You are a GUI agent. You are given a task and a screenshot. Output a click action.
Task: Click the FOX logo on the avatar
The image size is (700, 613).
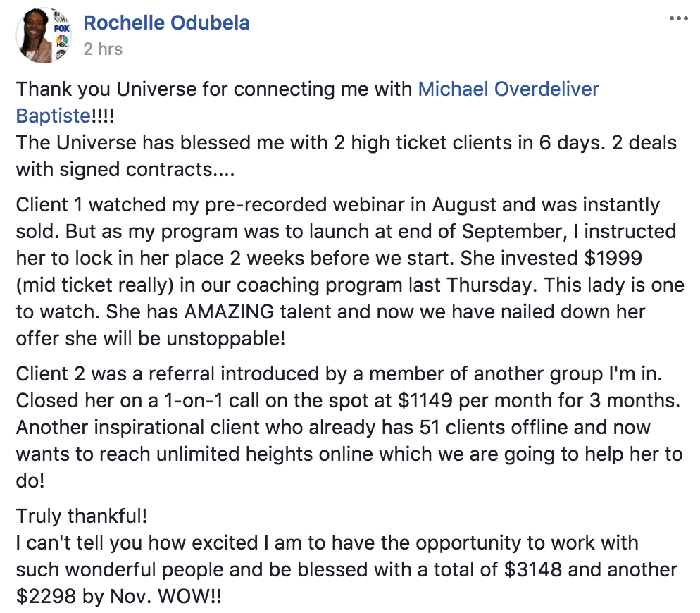[x=61, y=29]
